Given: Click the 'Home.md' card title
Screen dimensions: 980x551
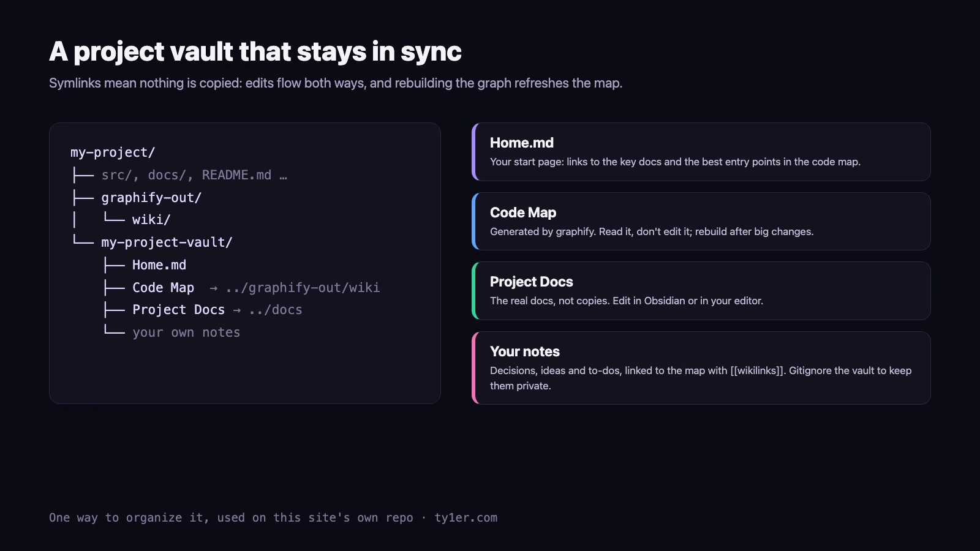Looking at the screenshot, I should click(522, 143).
